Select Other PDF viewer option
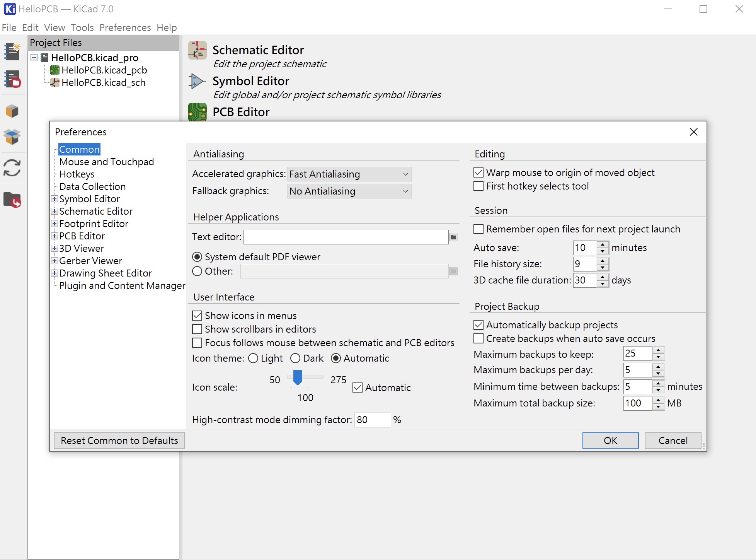 197,271
